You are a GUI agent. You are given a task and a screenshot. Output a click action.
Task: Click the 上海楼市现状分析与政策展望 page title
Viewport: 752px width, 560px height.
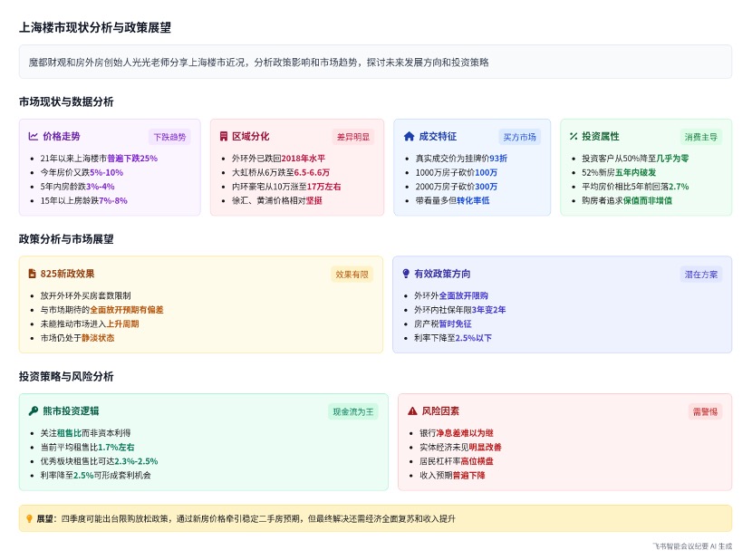pos(95,27)
